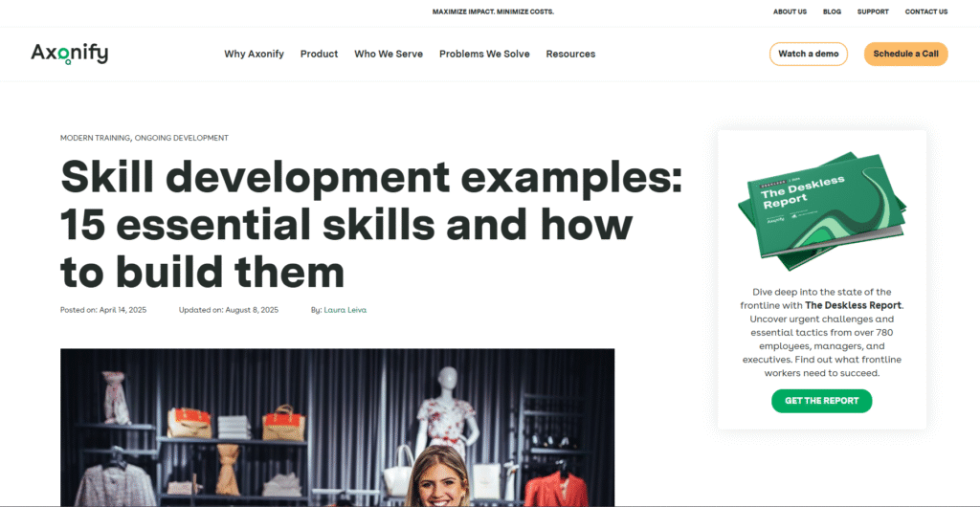Expand the Who We Serve dropdown

pos(389,55)
